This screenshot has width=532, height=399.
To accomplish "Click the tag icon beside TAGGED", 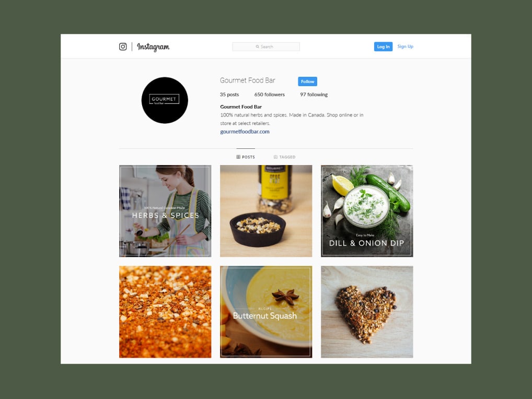I will click(x=275, y=157).
